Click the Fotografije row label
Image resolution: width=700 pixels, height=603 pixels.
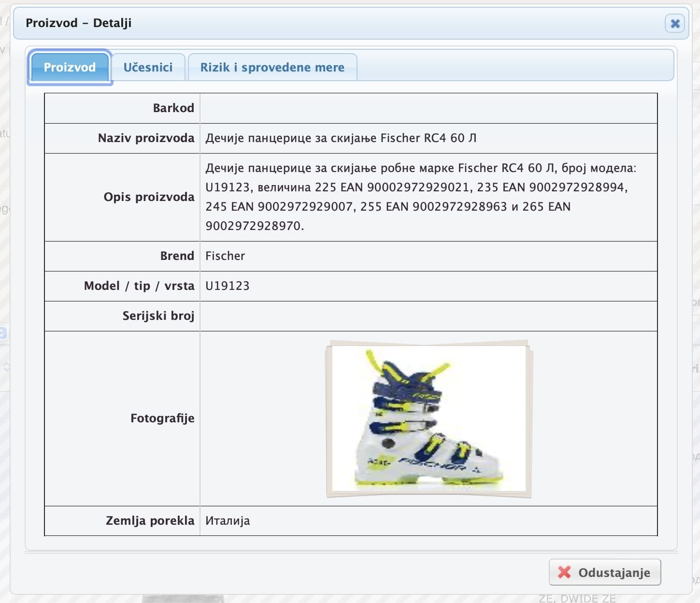pyautogui.click(x=162, y=418)
